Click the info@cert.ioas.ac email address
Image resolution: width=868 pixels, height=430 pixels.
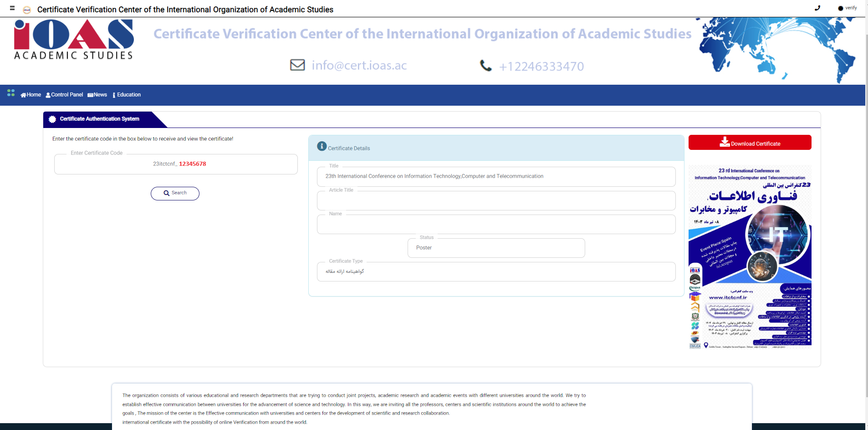click(359, 66)
